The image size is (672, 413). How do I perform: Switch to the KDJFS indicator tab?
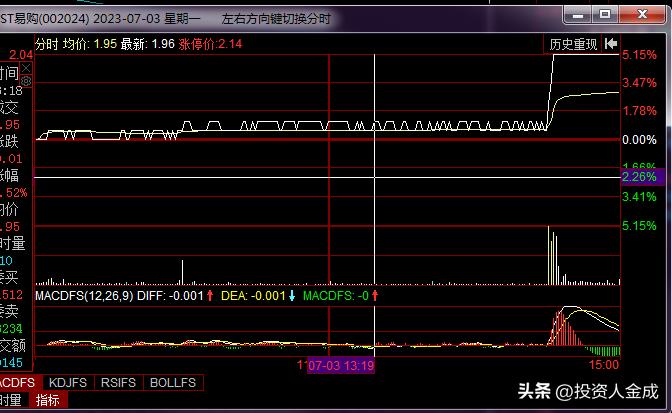[x=68, y=382]
